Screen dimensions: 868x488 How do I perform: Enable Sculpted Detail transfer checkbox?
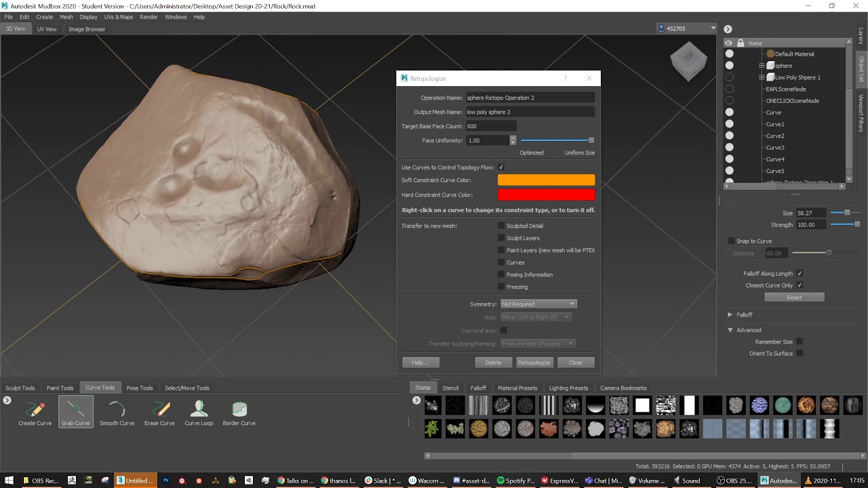[x=501, y=226]
